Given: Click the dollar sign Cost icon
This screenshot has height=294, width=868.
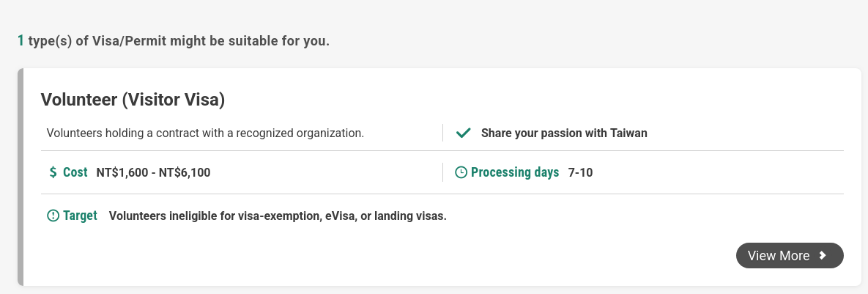Looking at the screenshot, I should click(53, 173).
